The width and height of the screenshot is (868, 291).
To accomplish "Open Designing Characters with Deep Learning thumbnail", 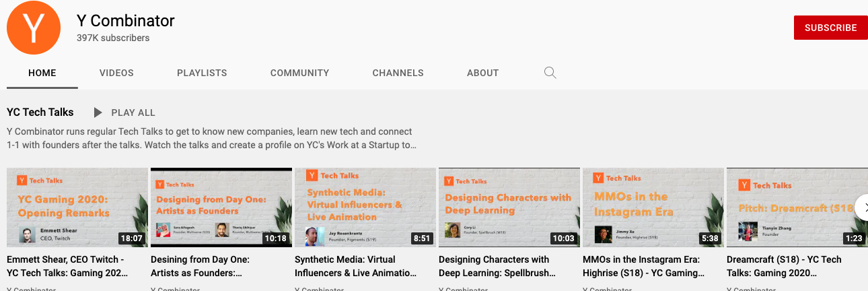I will (509, 207).
